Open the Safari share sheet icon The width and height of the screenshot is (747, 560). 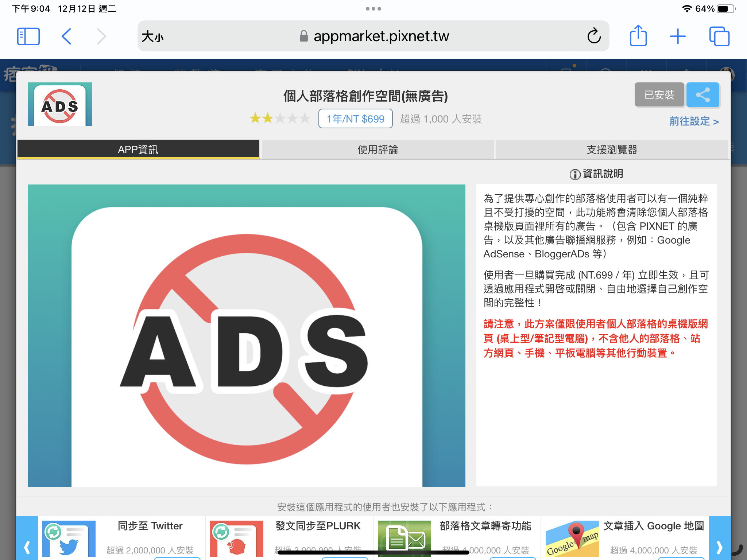click(x=638, y=36)
